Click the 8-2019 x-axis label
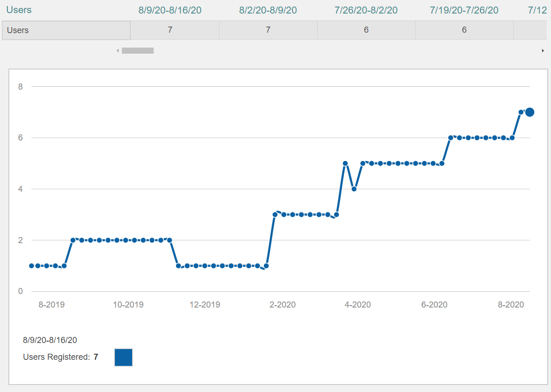The image size is (551, 392). click(52, 305)
